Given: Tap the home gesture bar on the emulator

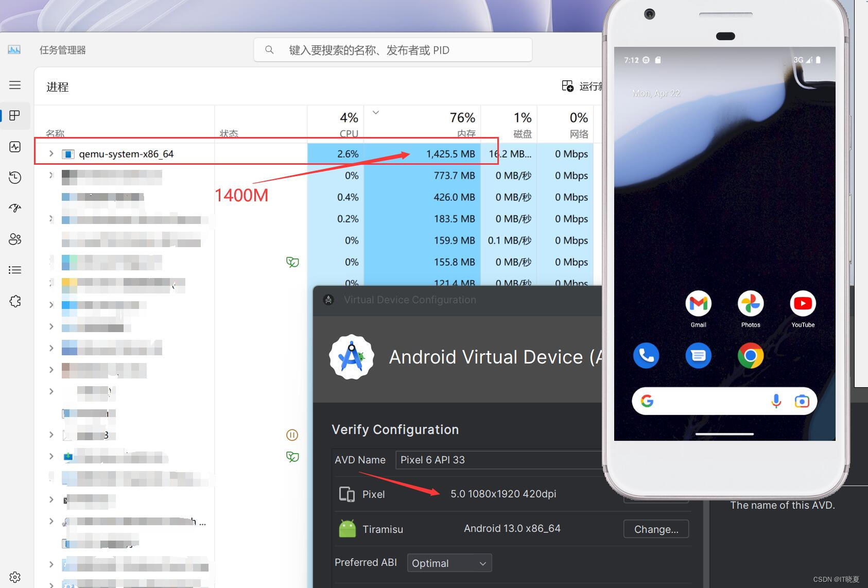Looking at the screenshot, I should pyautogui.click(x=724, y=434).
